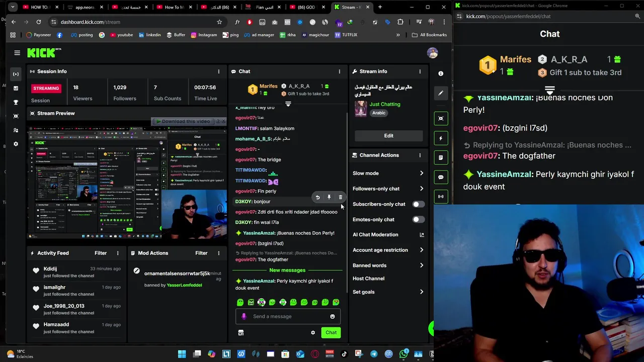Toggle Emotes-only chat switch
Image resolution: width=644 pixels, height=362 pixels.
coord(418,220)
